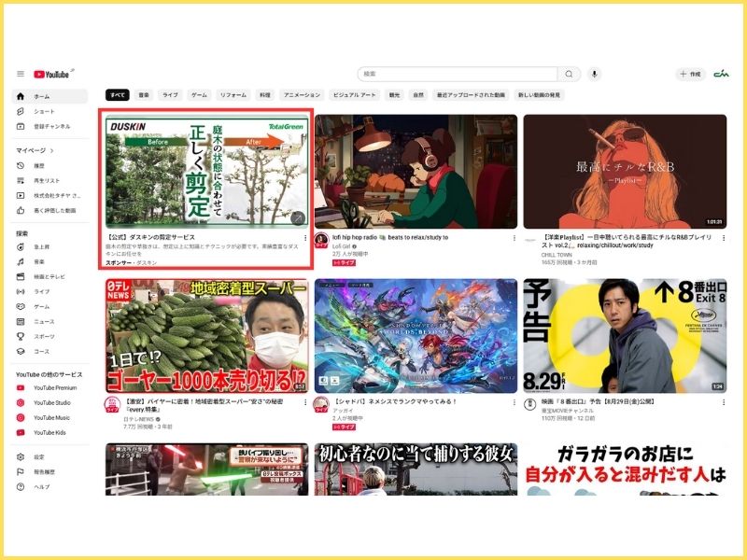Play the lofi hip hop radio thumbnail
This screenshot has height=560, width=747.
click(416, 172)
